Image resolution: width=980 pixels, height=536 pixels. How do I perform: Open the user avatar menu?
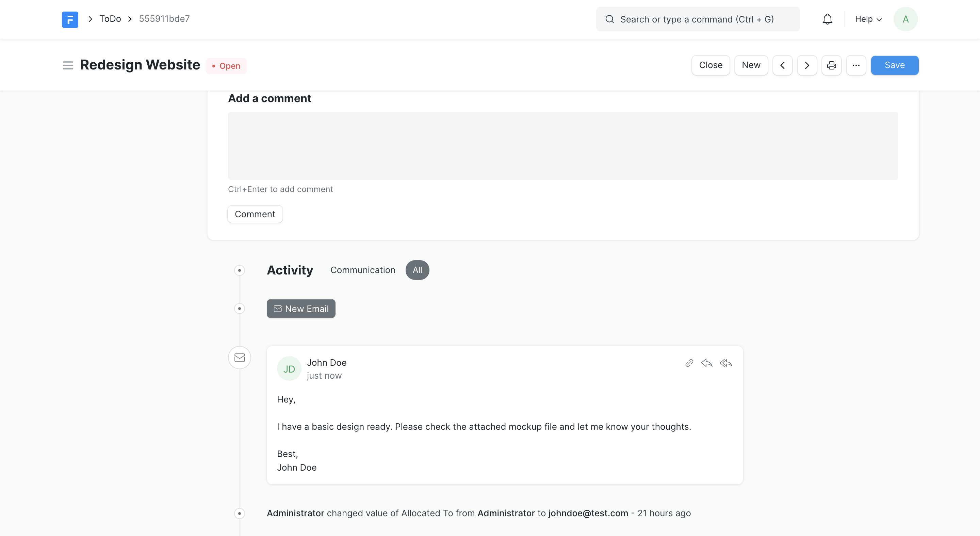pos(905,19)
